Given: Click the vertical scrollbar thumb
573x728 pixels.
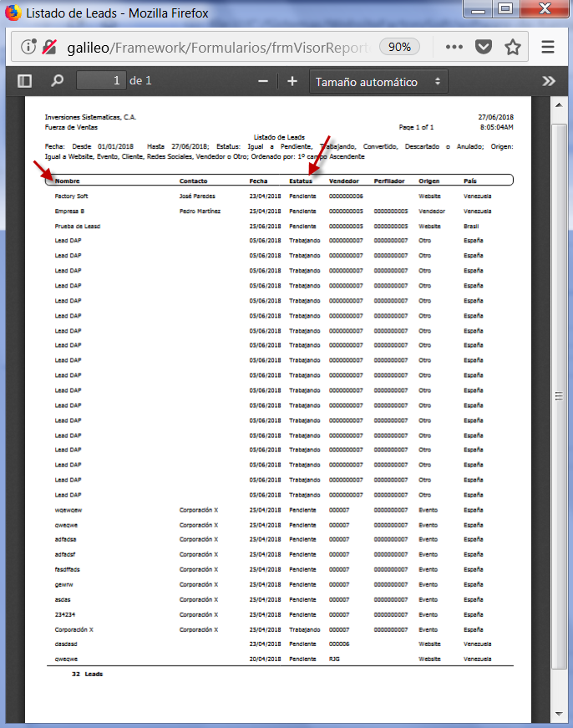Looking at the screenshot, I should click(559, 396).
